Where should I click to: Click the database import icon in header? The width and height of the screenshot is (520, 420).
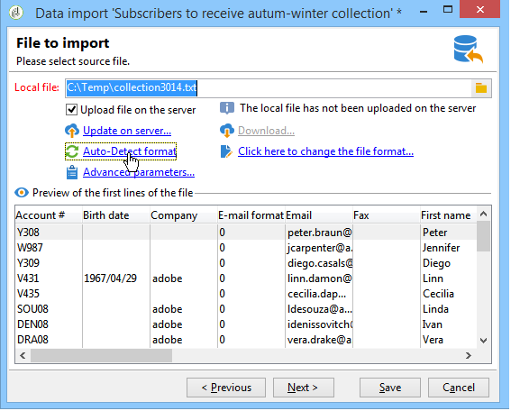(468, 50)
